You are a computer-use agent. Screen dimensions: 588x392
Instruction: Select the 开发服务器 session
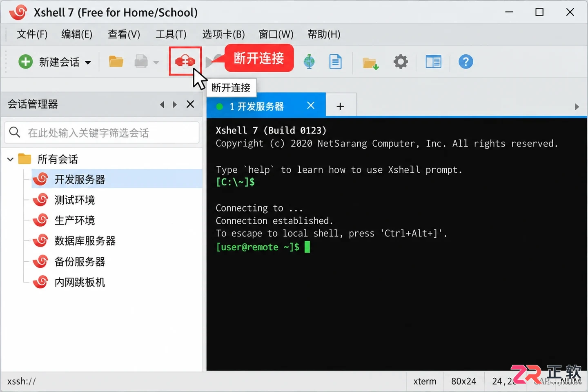[117, 179]
